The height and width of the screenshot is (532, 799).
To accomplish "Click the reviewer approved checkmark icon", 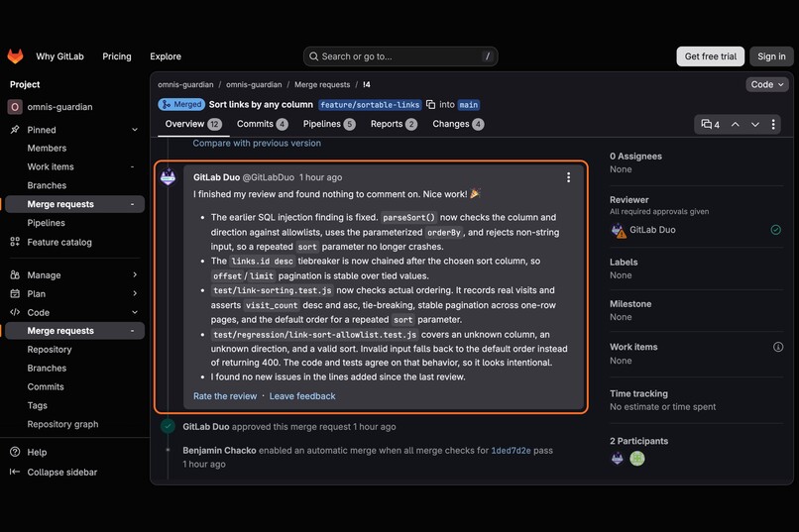I will (775, 230).
